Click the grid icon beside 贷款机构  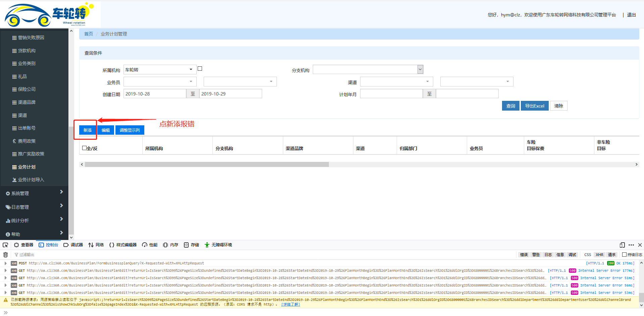(x=14, y=51)
